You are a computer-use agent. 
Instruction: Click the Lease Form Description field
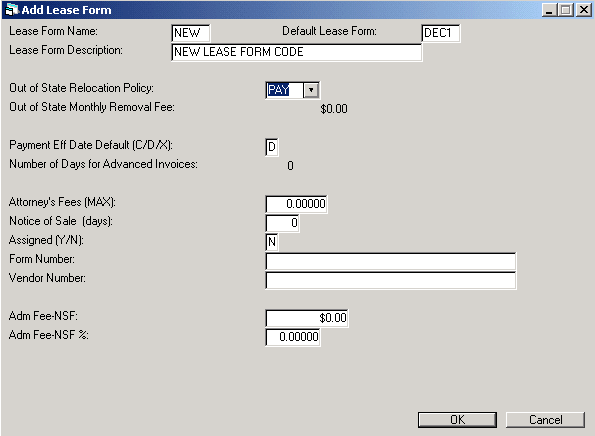pyautogui.click(x=296, y=52)
